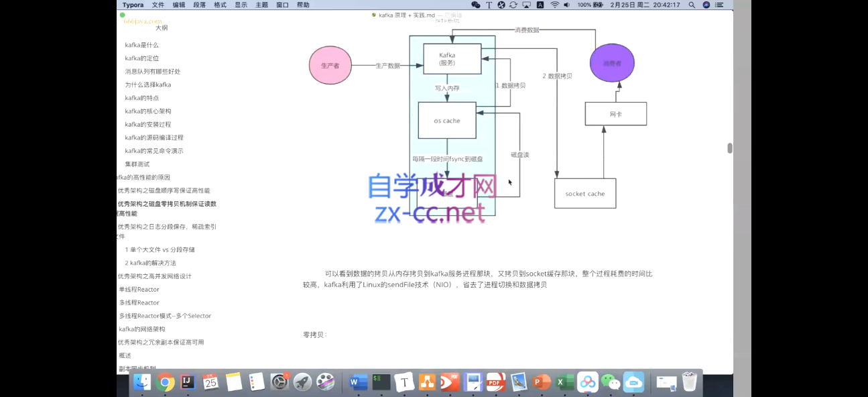Open Spotlight search magnifier
This screenshot has height=397, width=868.
click(692, 5)
